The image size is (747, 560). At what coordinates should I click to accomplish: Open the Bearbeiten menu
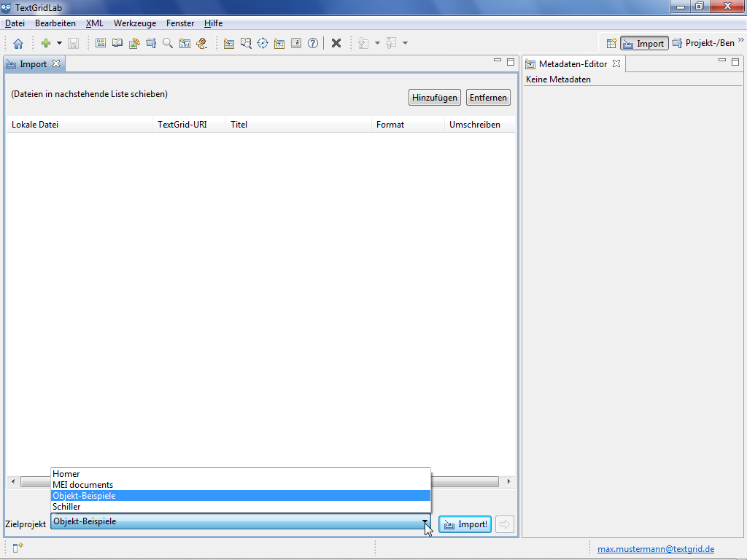click(x=55, y=23)
